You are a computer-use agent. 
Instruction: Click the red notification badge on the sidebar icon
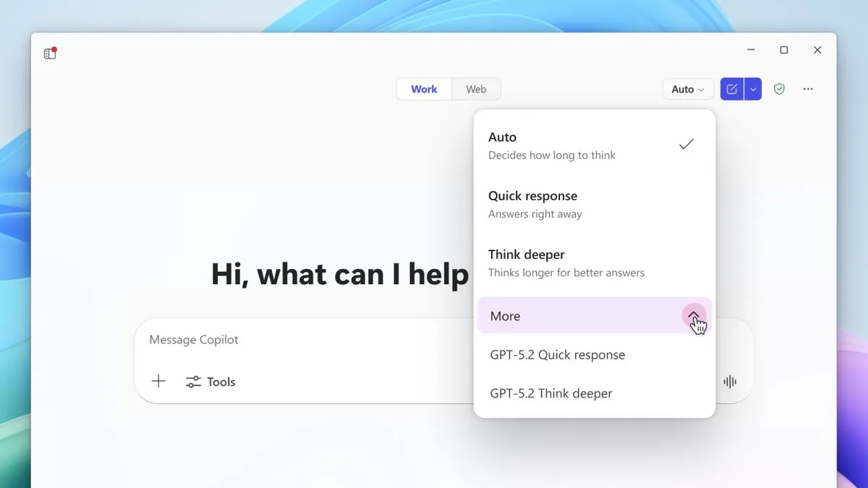[x=55, y=48]
